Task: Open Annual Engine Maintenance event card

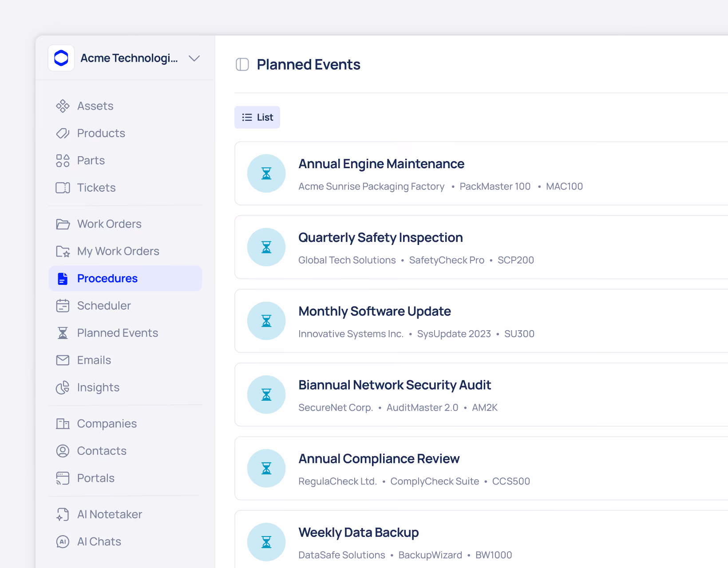Action: 481,174
